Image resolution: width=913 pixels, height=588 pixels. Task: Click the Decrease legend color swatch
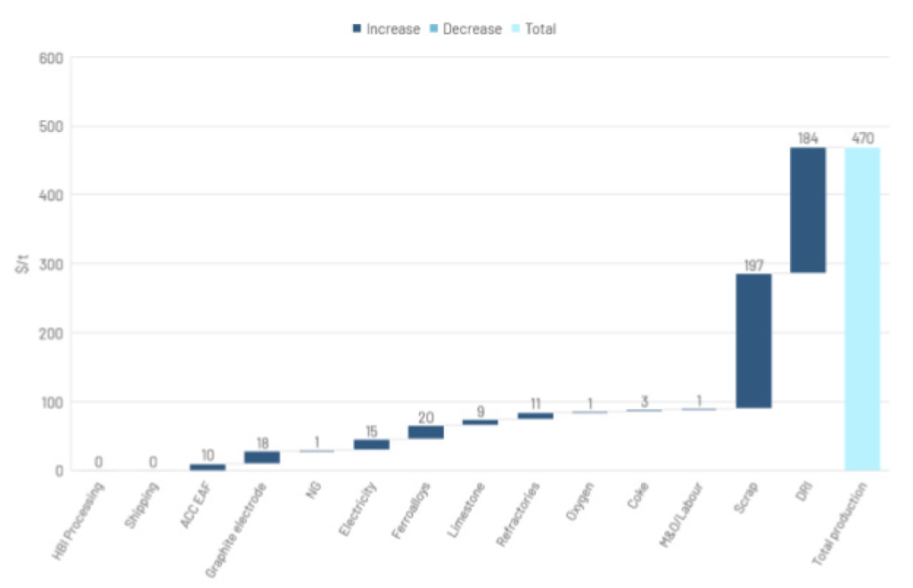click(x=432, y=29)
